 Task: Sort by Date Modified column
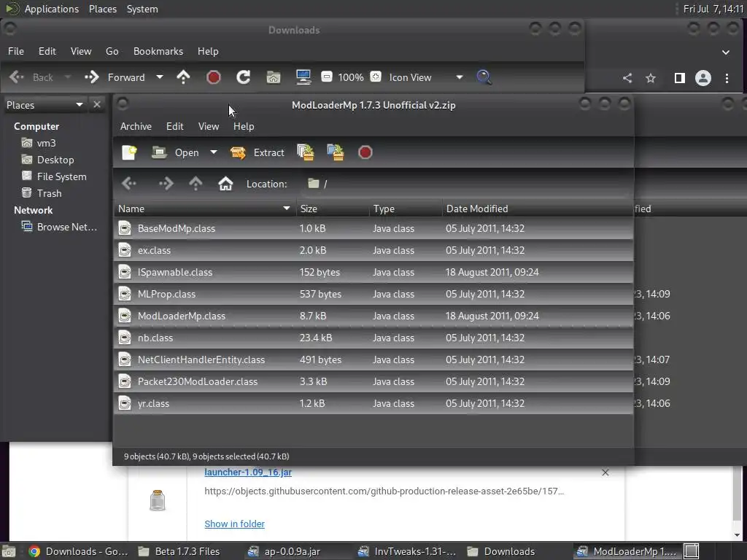click(x=538, y=209)
